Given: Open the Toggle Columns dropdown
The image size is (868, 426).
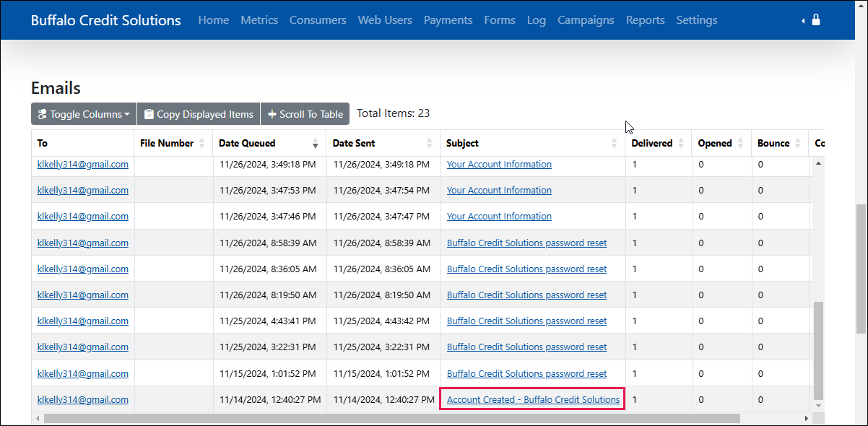Looking at the screenshot, I should pyautogui.click(x=84, y=114).
